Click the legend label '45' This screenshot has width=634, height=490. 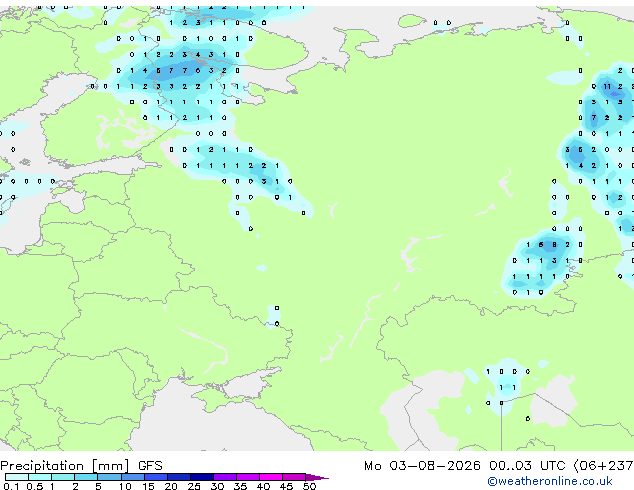point(286,486)
